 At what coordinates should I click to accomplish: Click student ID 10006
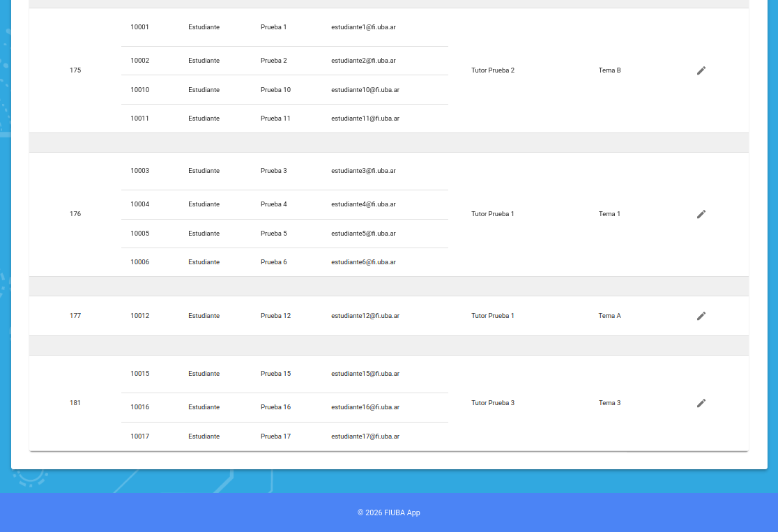pos(139,262)
